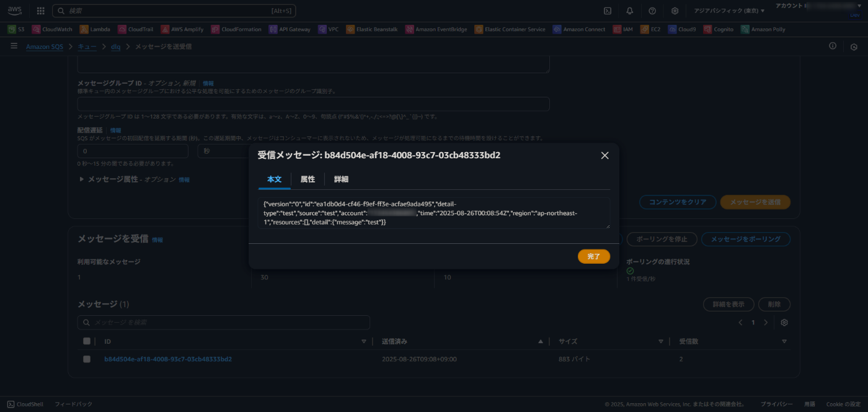Switch to the 詳細 details tab
This screenshot has height=412, width=868.
[x=341, y=179]
